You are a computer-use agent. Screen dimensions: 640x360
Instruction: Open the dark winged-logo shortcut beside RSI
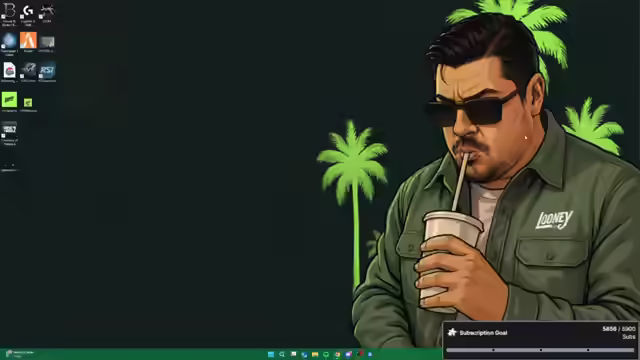click(x=28, y=70)
